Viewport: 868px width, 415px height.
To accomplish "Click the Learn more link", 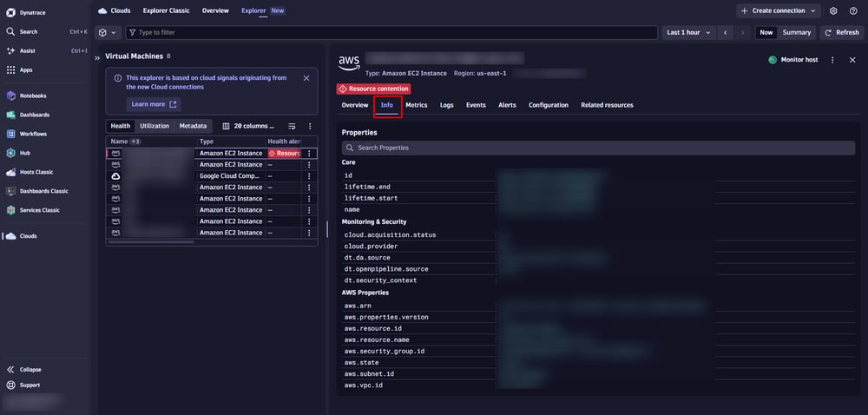I will point(154,104).
